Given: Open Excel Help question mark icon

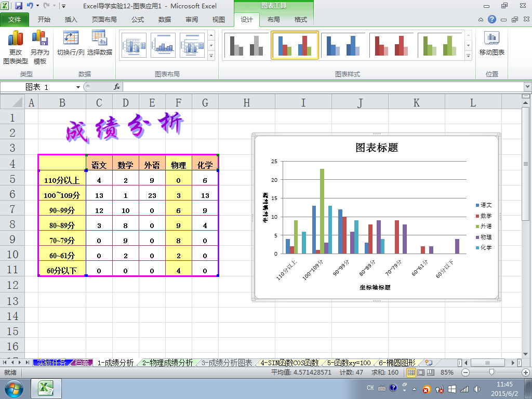Looking at the screenshot, I should pos(492,19).
